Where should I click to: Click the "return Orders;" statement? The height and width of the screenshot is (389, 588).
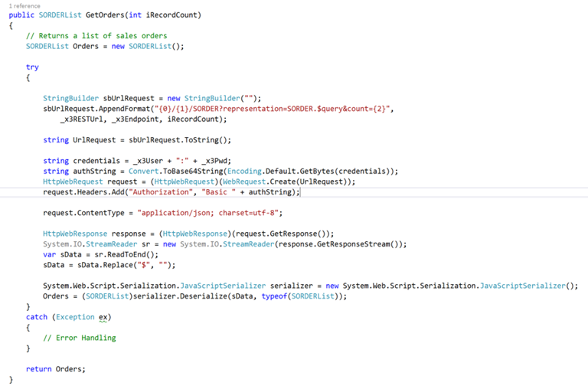pos(56,369)
